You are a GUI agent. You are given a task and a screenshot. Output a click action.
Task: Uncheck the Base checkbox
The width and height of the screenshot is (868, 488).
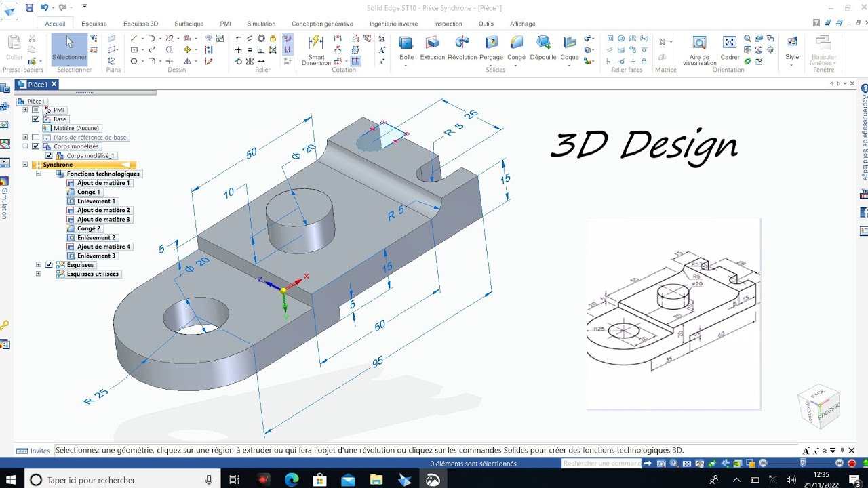36,119
